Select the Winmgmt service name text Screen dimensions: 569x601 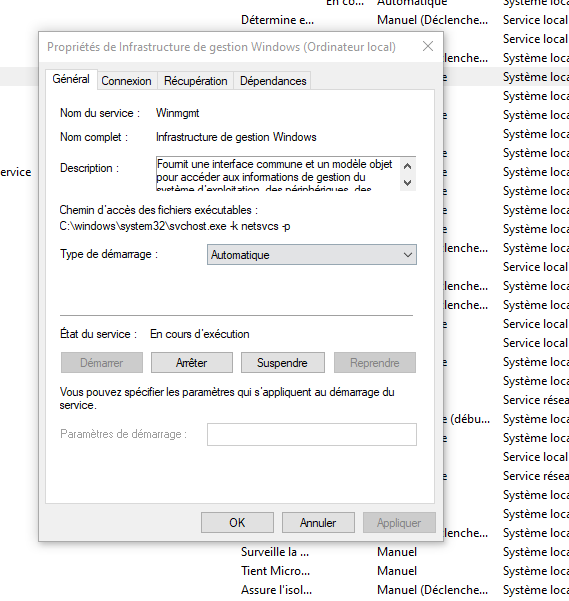(x=177, y=113)
